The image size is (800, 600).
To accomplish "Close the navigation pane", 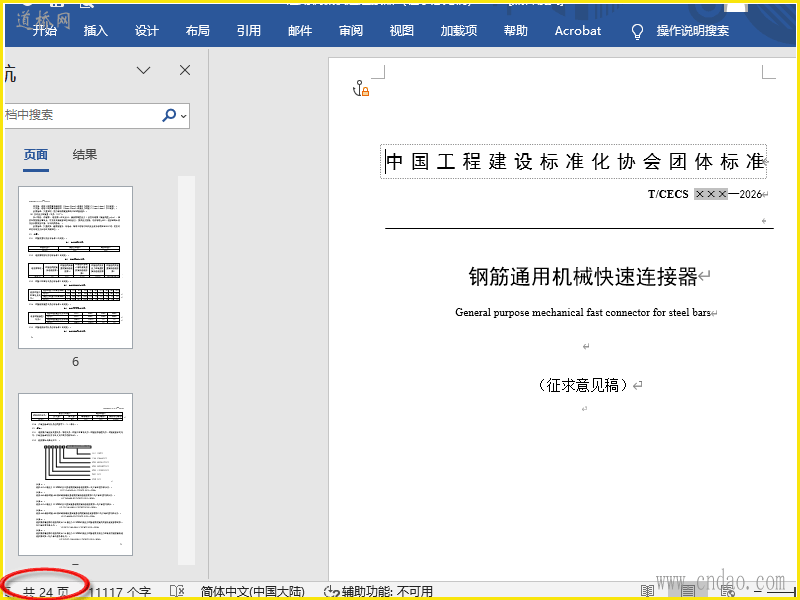I will coord(185,70).
